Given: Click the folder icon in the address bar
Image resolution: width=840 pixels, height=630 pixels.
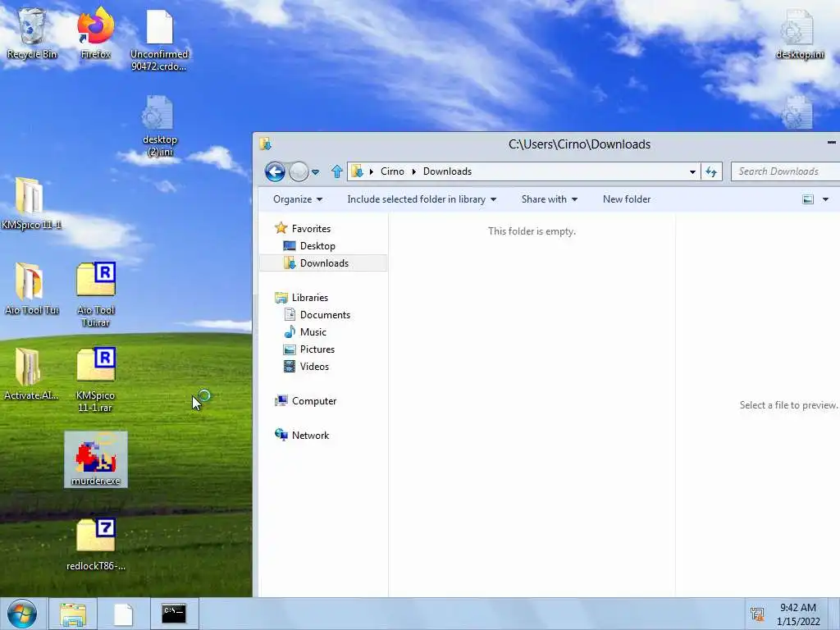Looking at the screenshot, I should pyautogui.click(x=358, y=171).
